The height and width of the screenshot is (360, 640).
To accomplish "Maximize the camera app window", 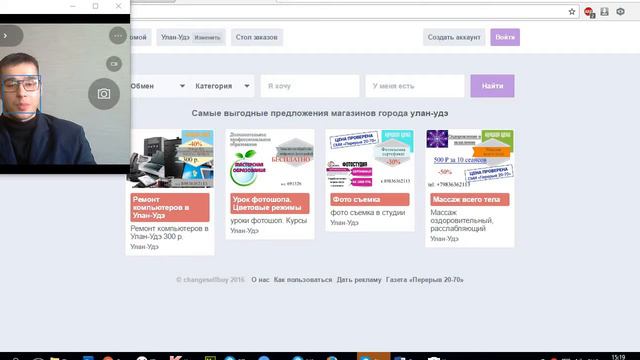I will [x=96, y=6].
